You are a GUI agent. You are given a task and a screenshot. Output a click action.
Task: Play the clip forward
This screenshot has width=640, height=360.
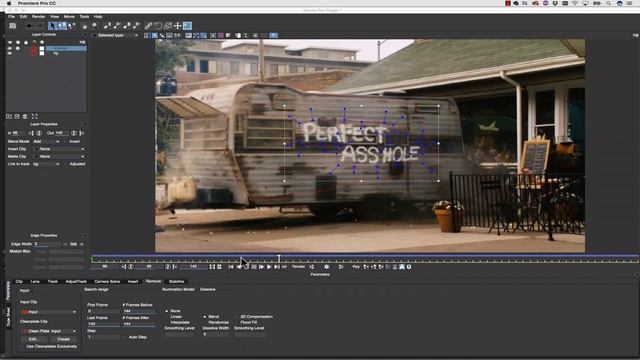[x=269, y=267]
